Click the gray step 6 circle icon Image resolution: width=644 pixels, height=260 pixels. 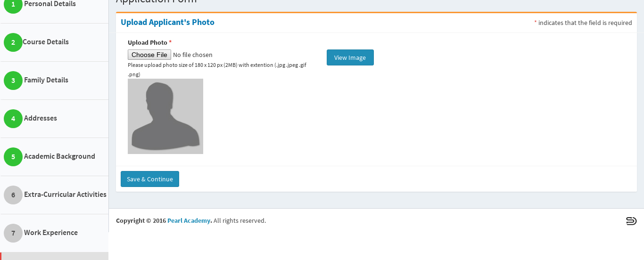(13, 195)
